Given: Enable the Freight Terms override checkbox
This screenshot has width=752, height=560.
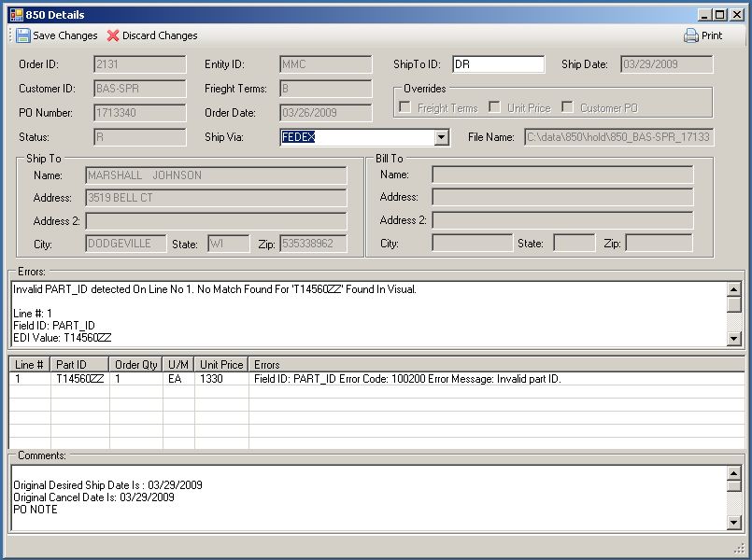Looking at the screenshot, I should [x=404, y=107].
